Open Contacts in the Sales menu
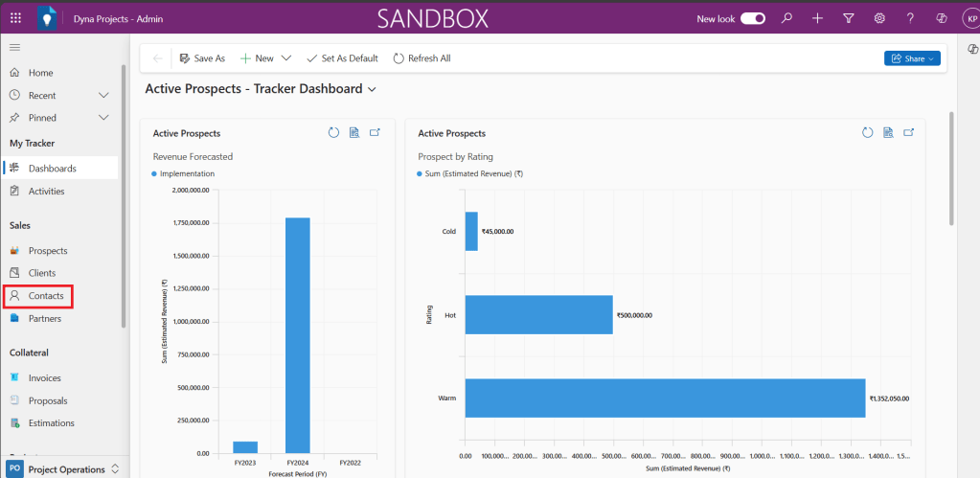This screenshot has height=478, width=980. (x=46, y=296)
